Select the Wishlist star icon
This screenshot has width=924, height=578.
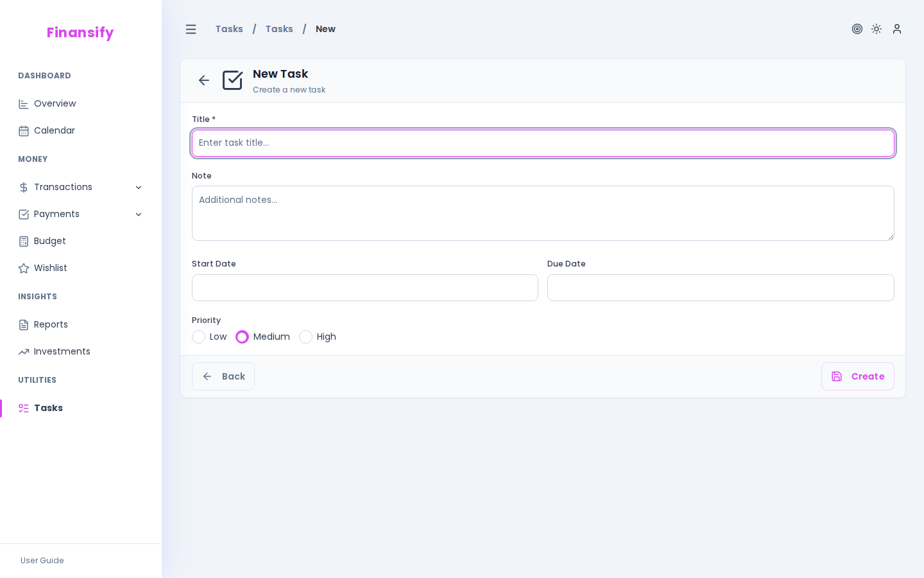tap(24, 268)
